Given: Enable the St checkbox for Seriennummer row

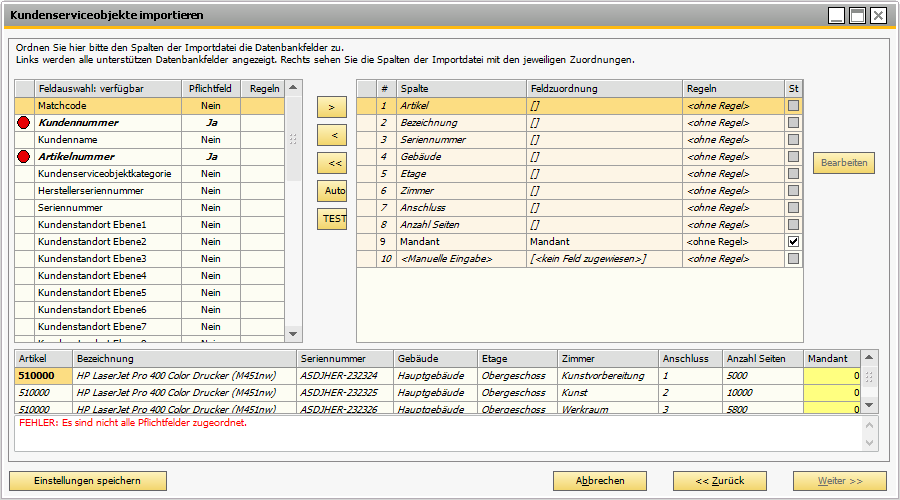Looking at the screenshot, I should pyautogui.click(x=793, y=139).
